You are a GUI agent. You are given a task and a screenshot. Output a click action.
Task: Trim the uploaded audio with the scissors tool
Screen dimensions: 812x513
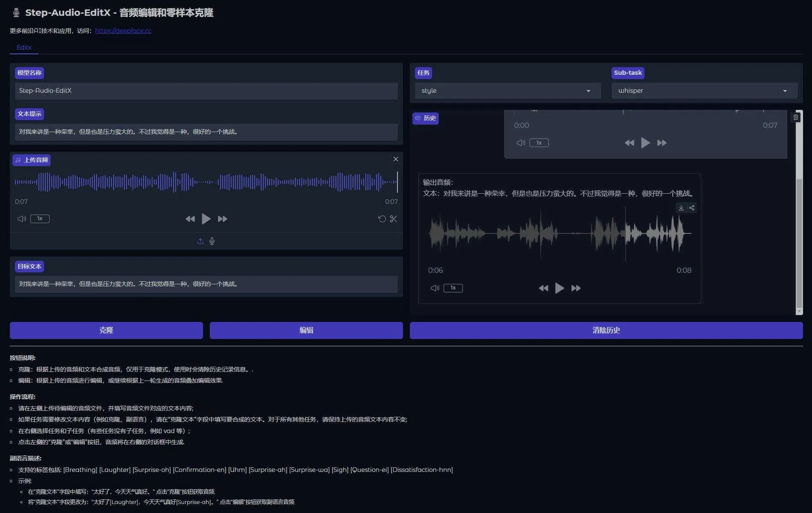tap(393, 218)
